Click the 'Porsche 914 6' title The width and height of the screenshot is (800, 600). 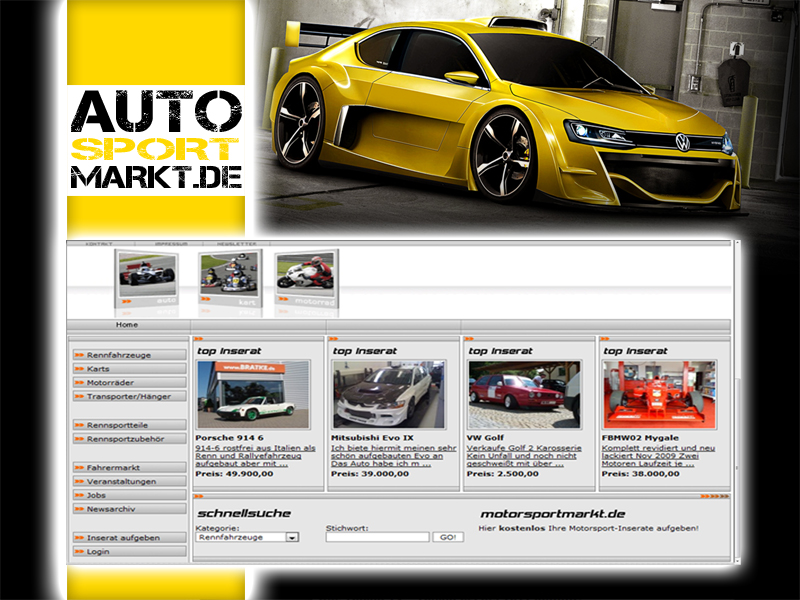[230, 438]
